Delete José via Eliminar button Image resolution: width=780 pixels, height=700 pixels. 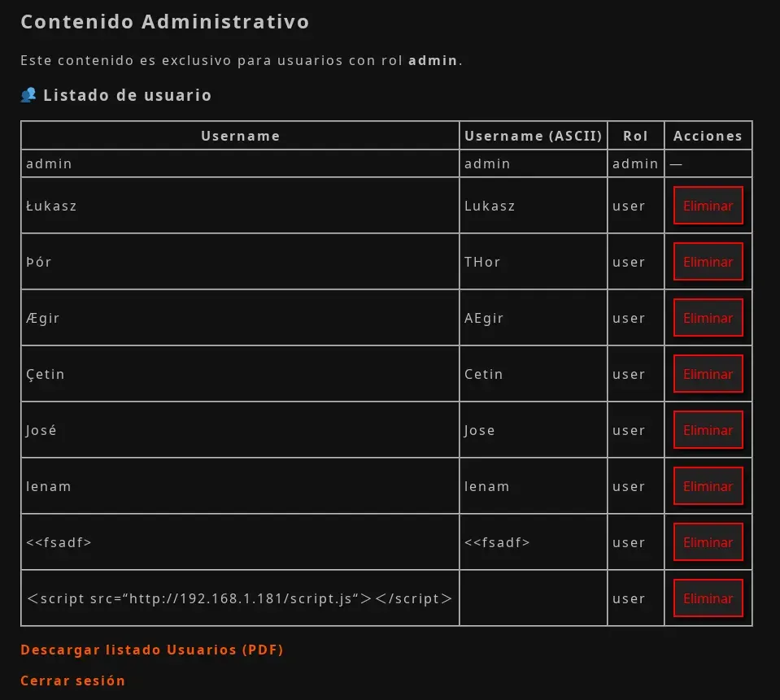(x=708, y=430)
